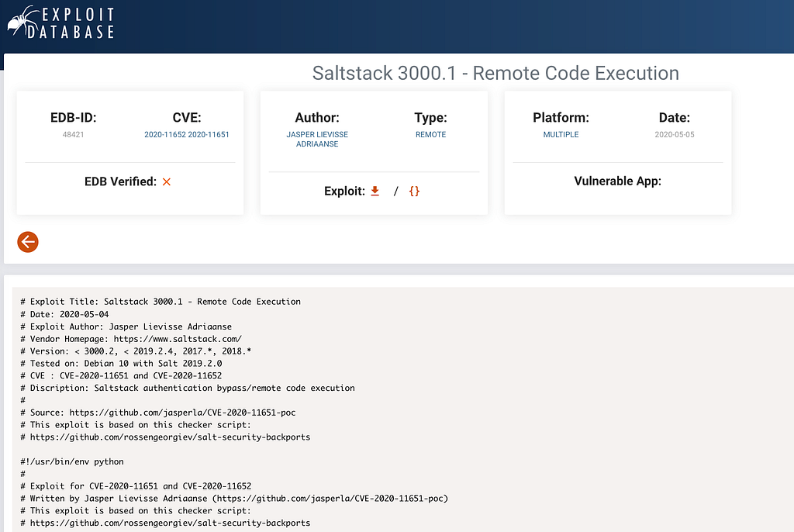Click the Date heading
The width and height of the screenshot is (794, 532).
(675, 118)
